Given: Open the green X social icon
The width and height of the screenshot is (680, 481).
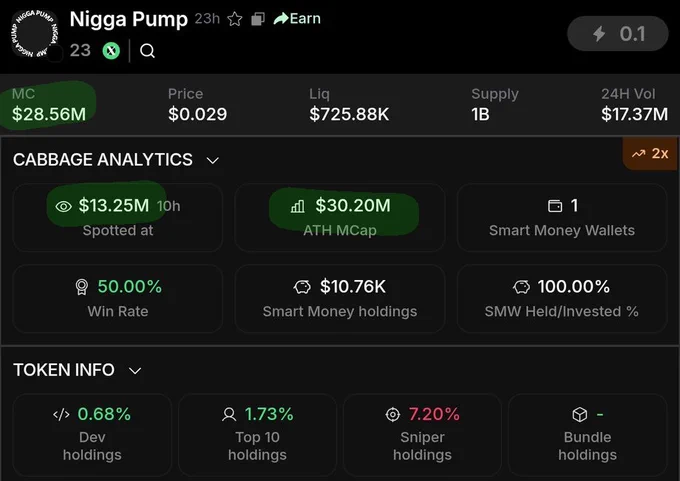Looking at the screenshot, I should click(x=111, y=51).
